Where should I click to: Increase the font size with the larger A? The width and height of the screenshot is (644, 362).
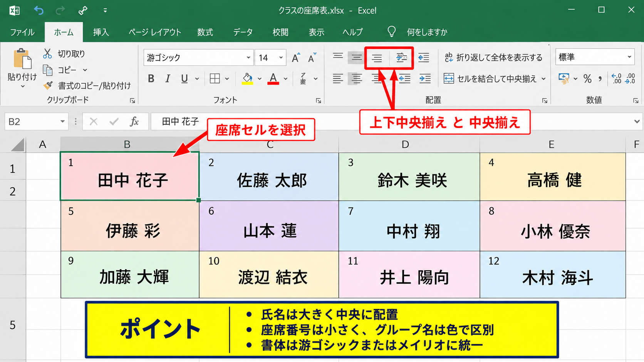coord(295,58)
